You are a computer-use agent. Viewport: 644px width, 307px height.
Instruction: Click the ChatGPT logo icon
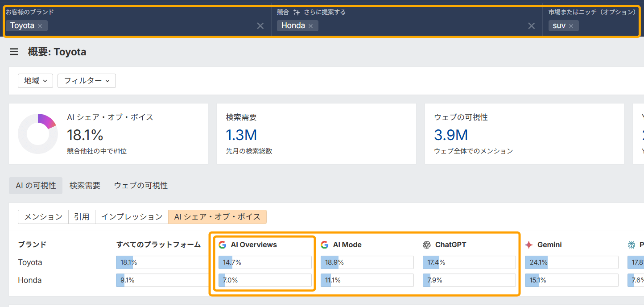pyautogui.click(x=427, y=245)
